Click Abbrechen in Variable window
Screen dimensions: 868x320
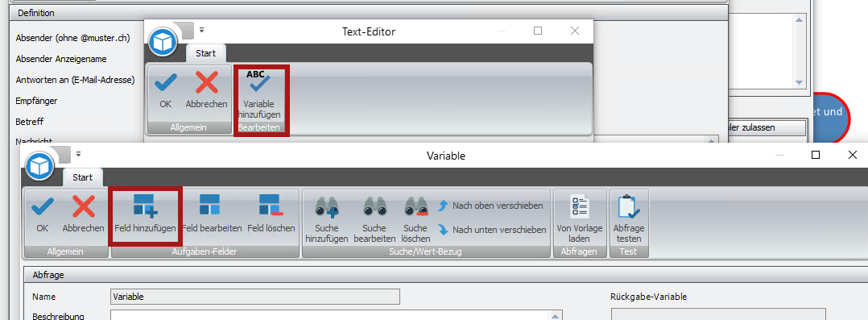(84, 214)
